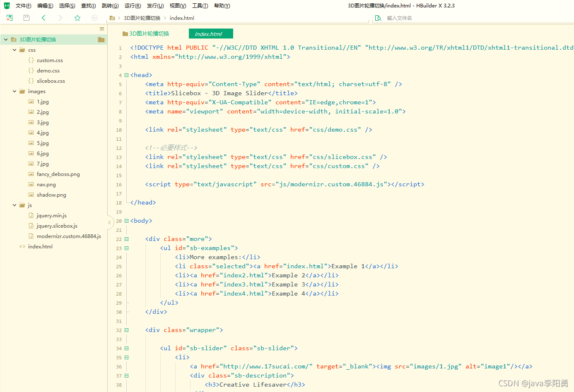
Task: Fold the div wrapper block at line 32
Action: point(127,330)
